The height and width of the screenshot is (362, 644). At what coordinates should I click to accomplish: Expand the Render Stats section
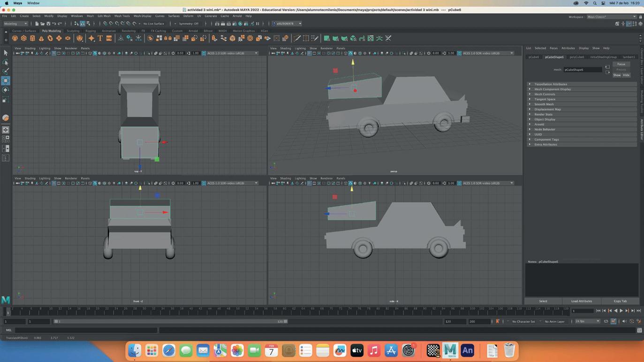543,114
